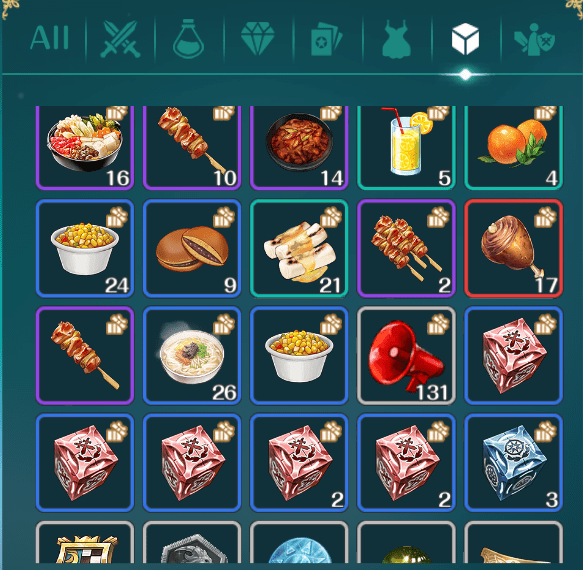Pick the noodle bowl item with count 26
The width and height of the screenshot is (583, 570).
pyautogui.click(x=192, y=355)
